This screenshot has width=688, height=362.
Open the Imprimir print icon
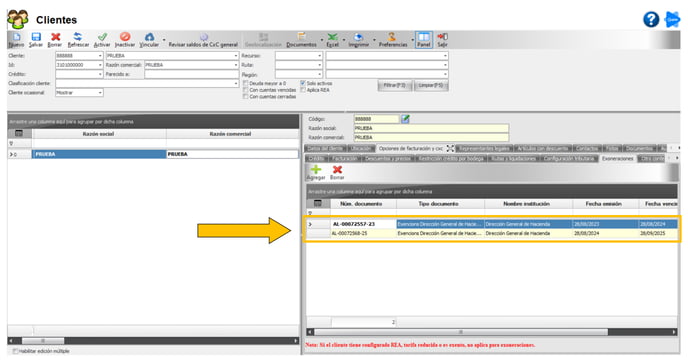(x=358, y=39)
